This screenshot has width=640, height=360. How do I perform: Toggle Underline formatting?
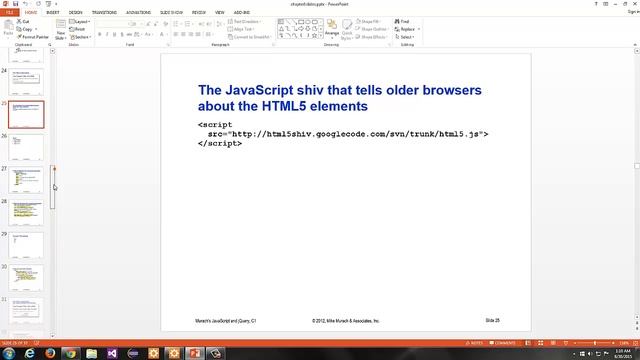(x=114, y=35)
